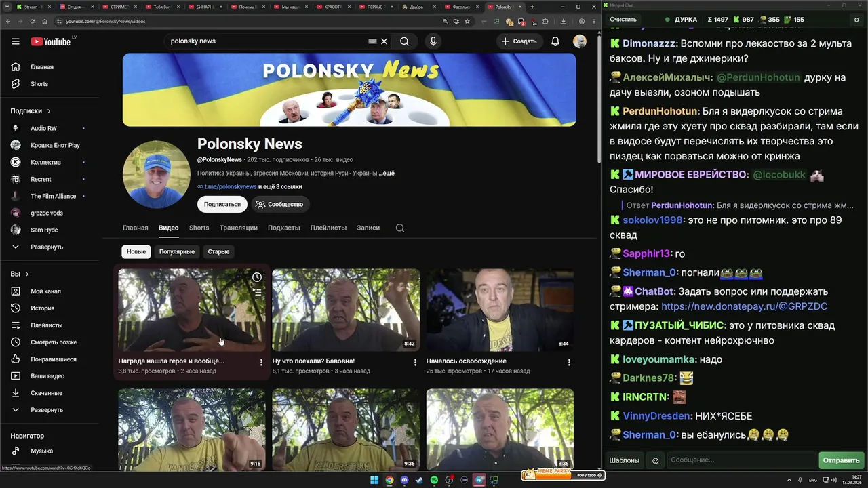
Task: Sort videos by 'Старые'
Action: point(218,252)
